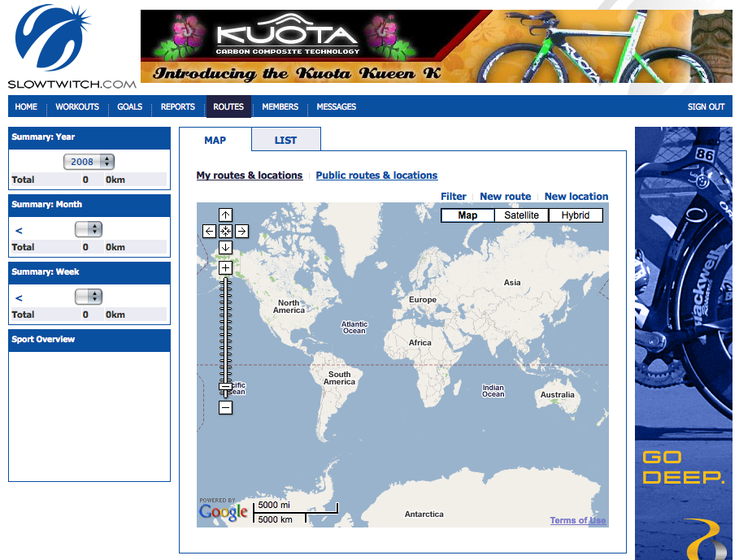Pan the map left with the arrow
Viewport: 739px width, 560px height.
(x=210, y=232)
